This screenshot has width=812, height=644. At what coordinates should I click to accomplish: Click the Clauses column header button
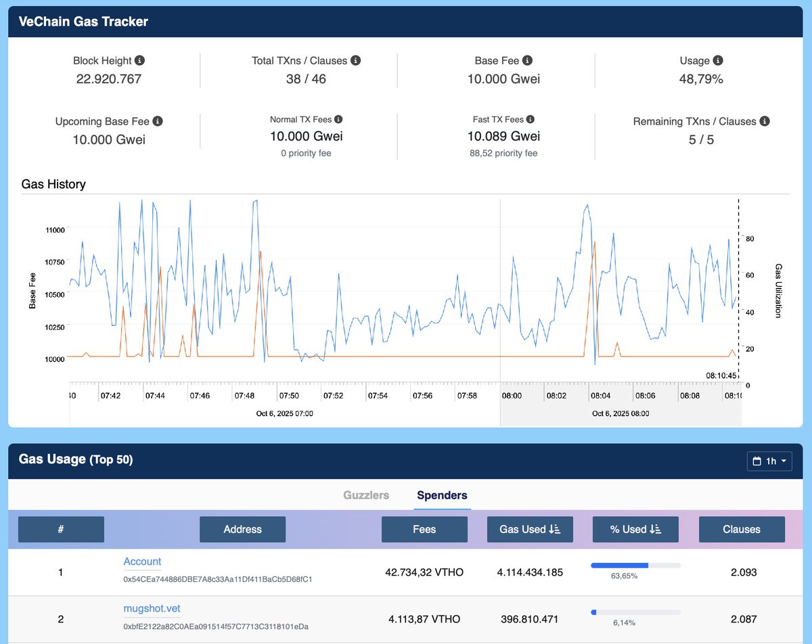[x=742, y=529]
